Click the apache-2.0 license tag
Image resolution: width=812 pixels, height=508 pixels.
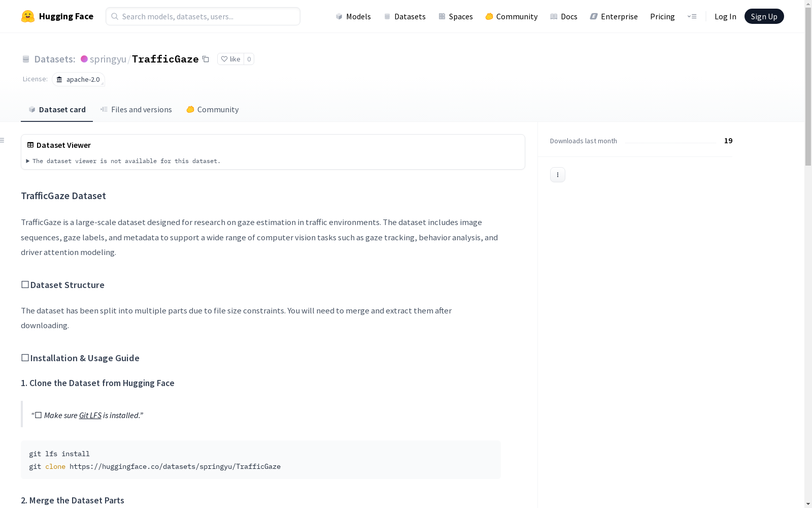78,79
